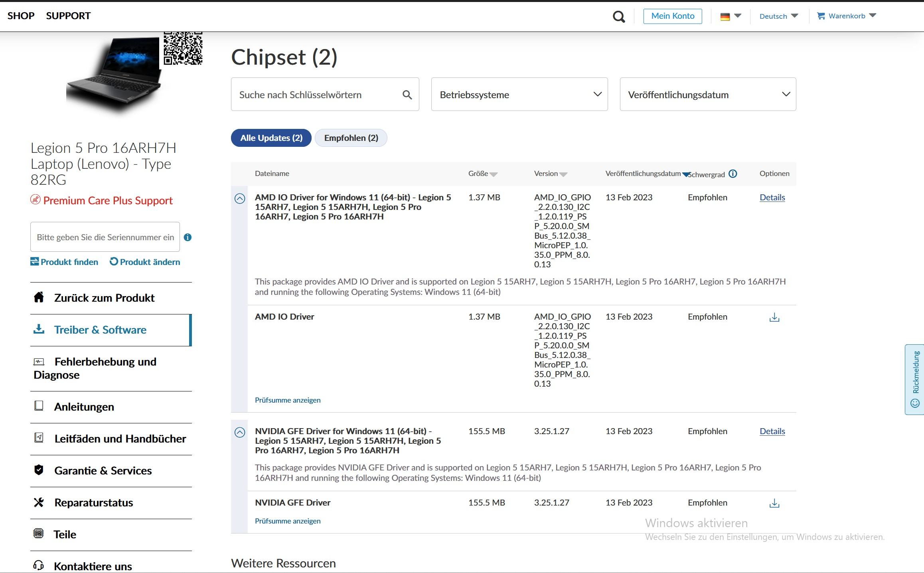Click the AMD IO Driver for Windows 11 title
Screen dimensions: 924x573
point(353,207)
